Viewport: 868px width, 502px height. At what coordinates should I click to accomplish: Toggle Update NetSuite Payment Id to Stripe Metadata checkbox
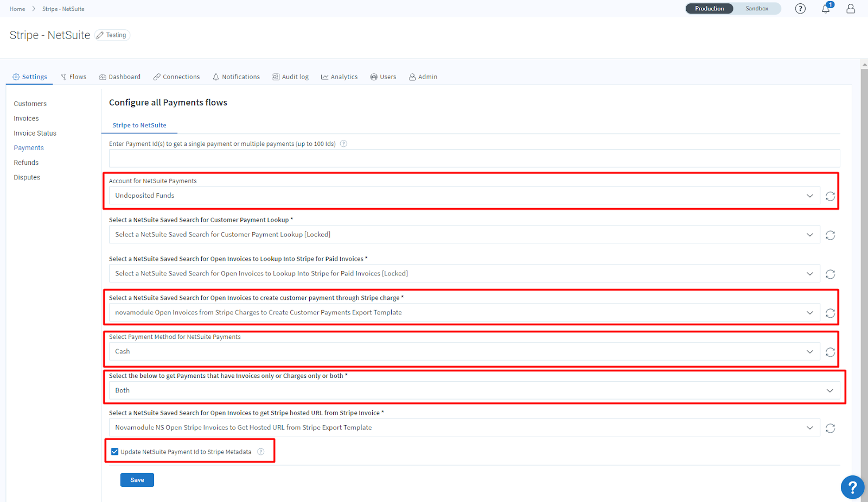[x=114, y=452]
